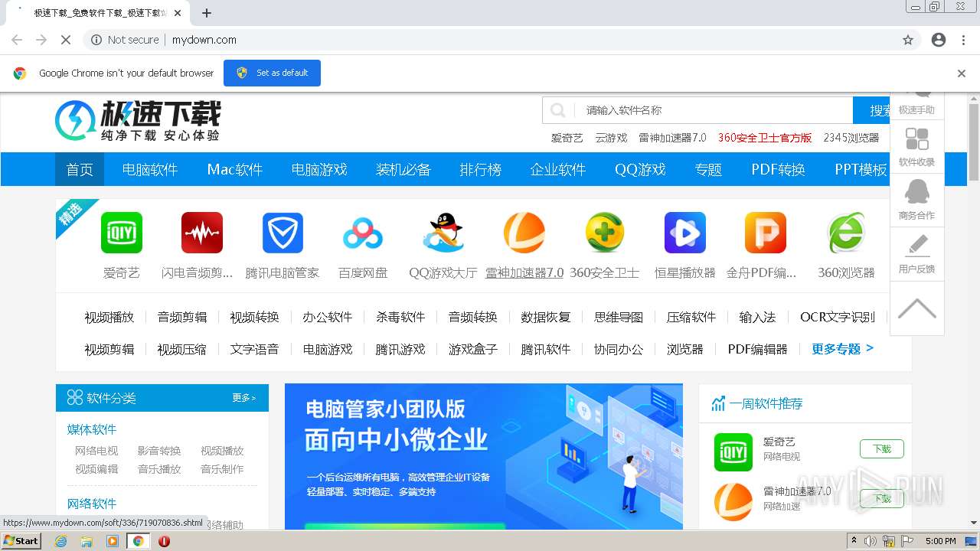Show hidden tray icons arrow
Viewport: 980px width, 551px height.
pyautogui.click(x=854, y=541)
